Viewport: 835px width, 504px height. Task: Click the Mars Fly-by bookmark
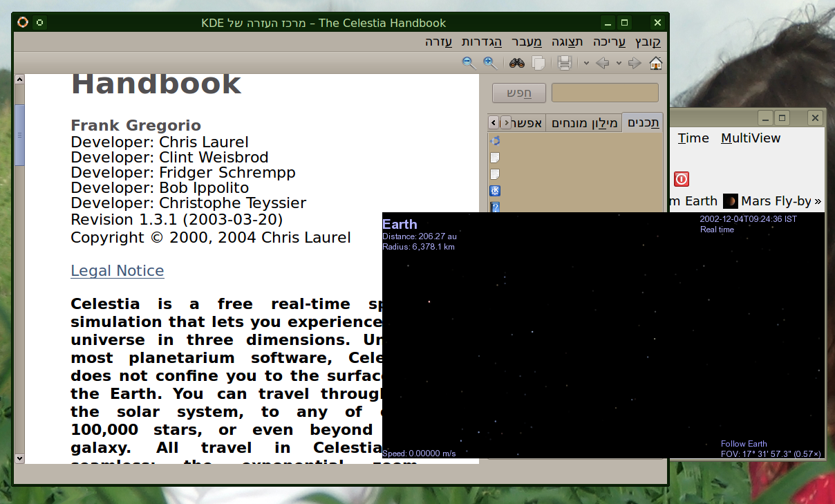775,201
